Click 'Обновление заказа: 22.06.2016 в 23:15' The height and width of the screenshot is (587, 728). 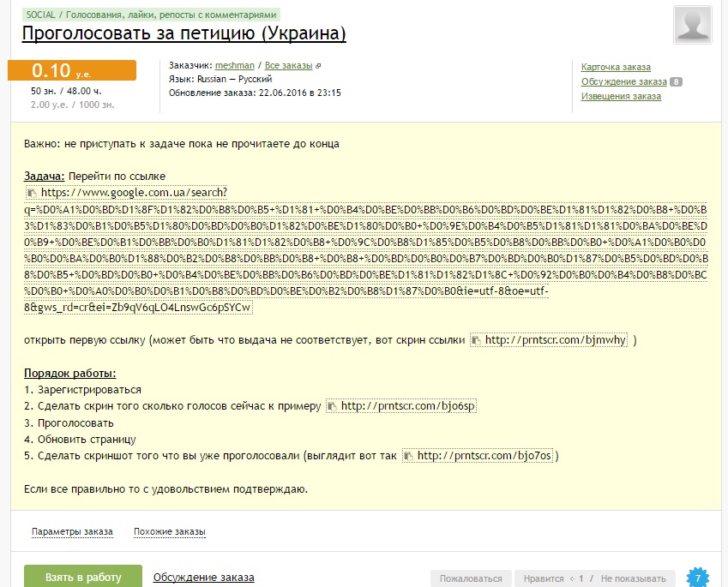coord(255,93)
